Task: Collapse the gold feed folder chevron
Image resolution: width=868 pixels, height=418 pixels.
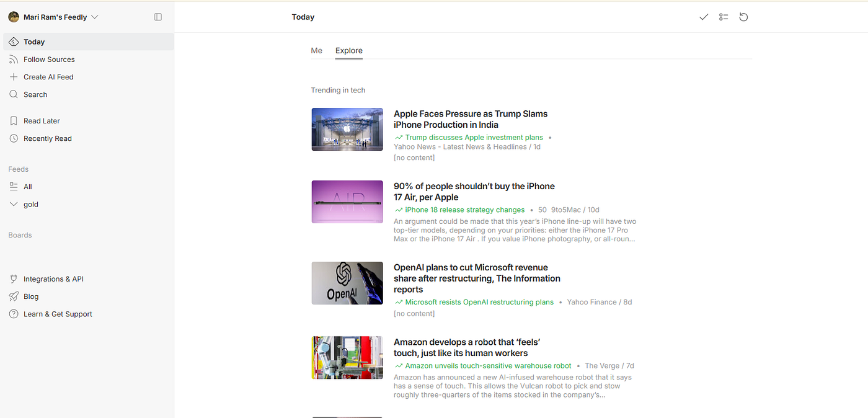Action: pos(14,204)
